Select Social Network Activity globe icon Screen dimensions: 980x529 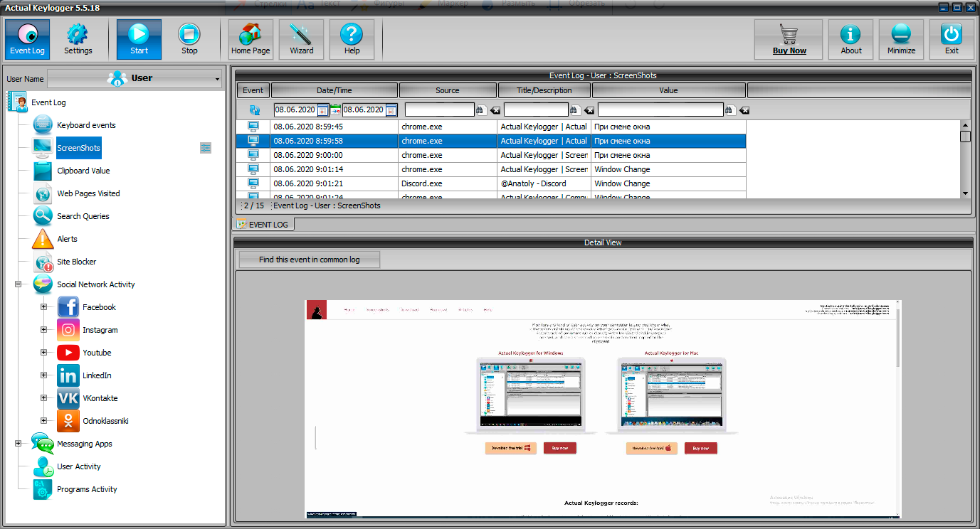coord(43,284)
